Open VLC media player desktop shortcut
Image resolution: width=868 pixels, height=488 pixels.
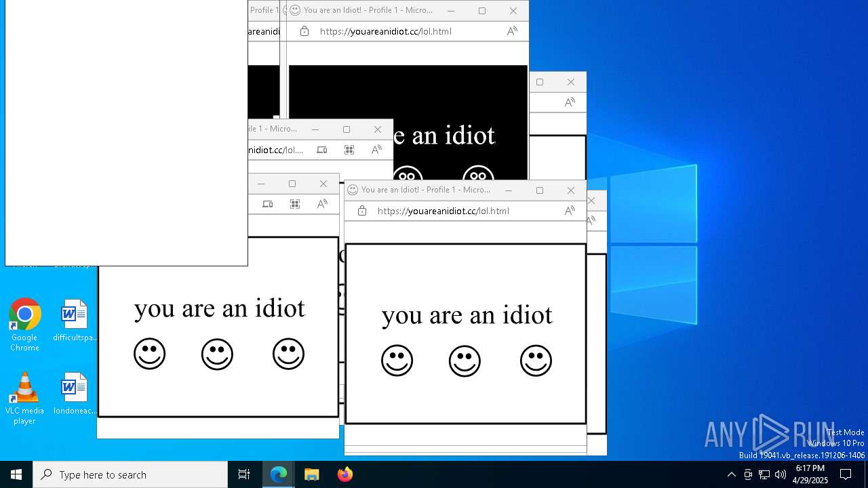24,399
